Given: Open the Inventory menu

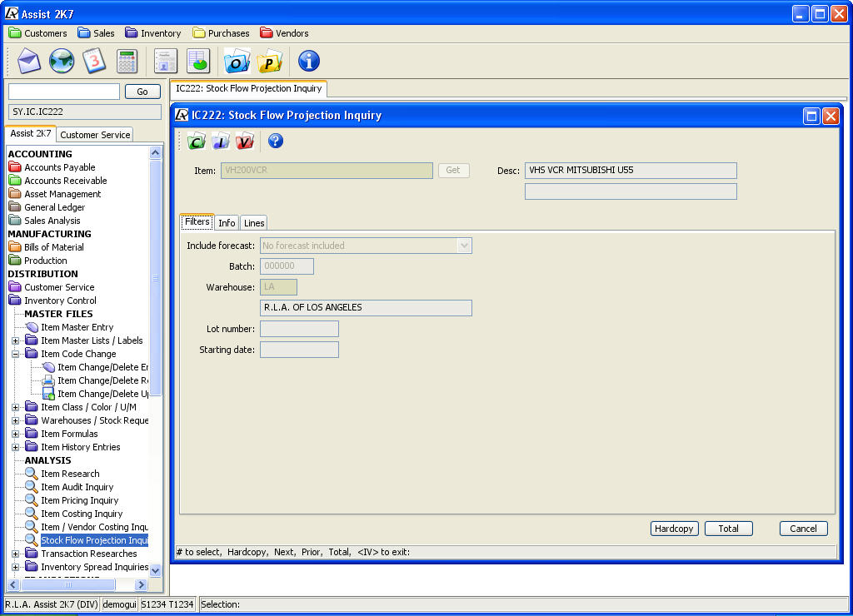Looking at the screenshot, I should (153, 33).
